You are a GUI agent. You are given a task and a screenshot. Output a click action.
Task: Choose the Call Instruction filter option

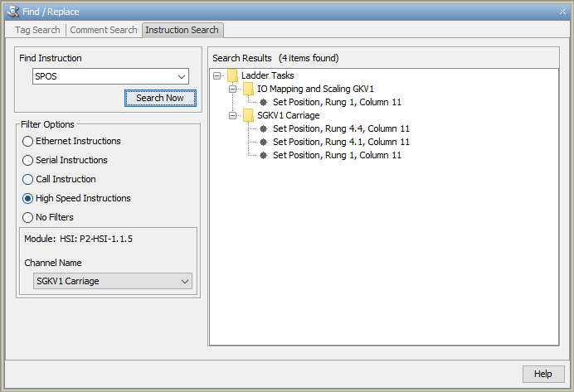(28, 180)
